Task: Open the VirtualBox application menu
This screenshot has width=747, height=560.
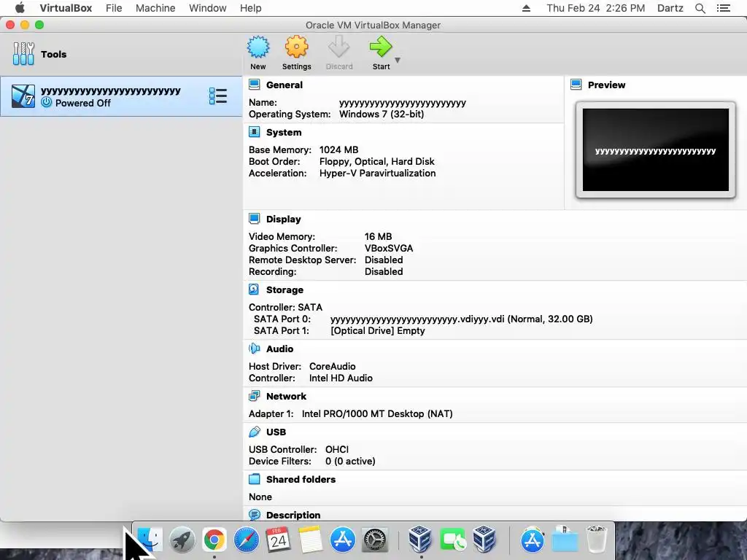Action: pyautogui.click(x=66, y=8)
